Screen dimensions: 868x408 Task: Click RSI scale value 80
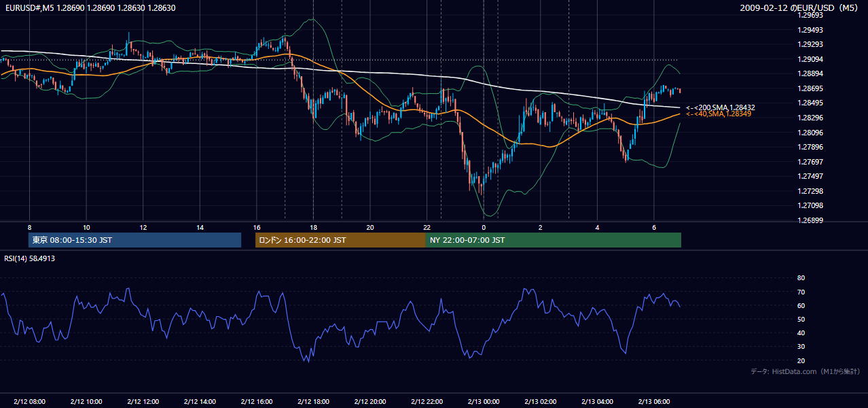click(801, 278)
